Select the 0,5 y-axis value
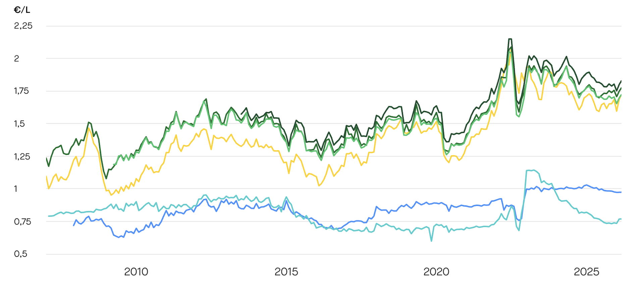Viewport: 644px width, 294px height. [x=20, y=254]
